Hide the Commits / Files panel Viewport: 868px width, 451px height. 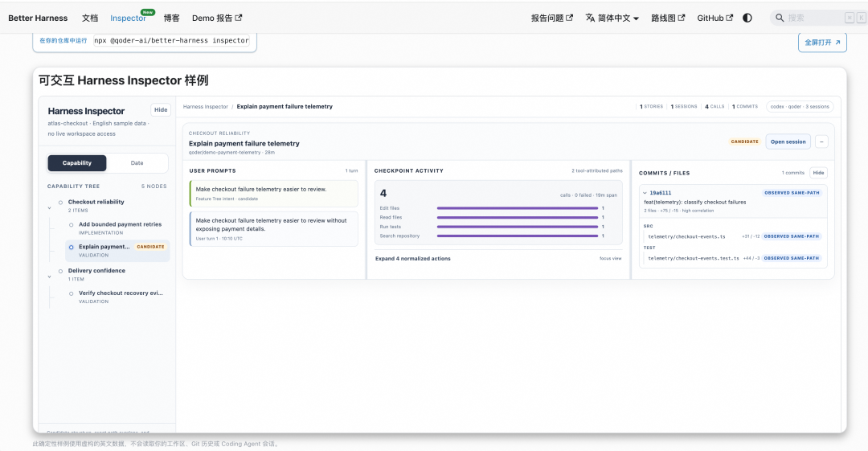coord(818,173)
